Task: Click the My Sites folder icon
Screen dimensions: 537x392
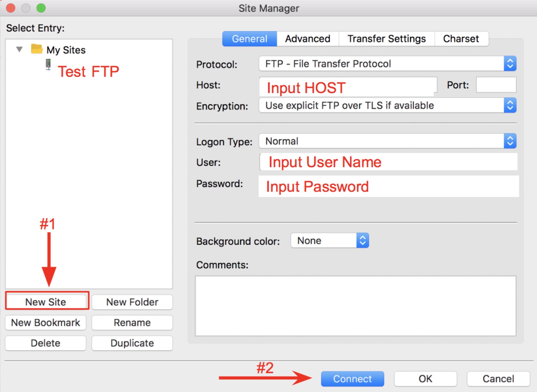Action: click(37, 49)
